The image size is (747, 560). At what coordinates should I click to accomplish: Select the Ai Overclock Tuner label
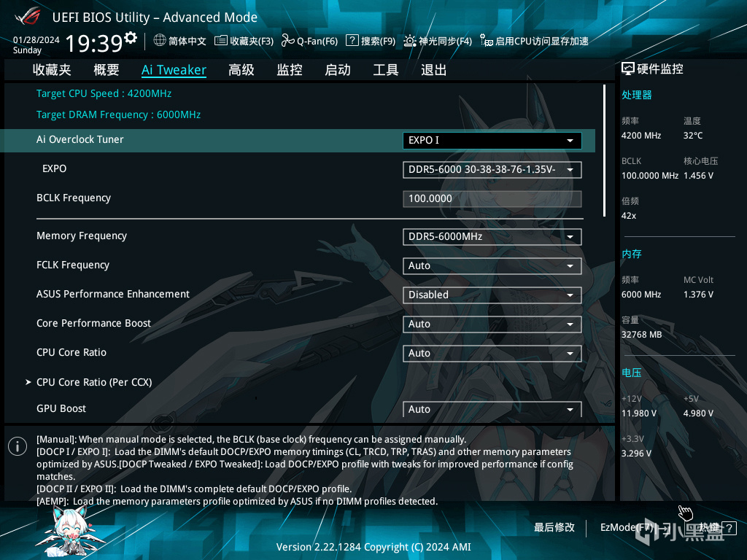click(80, 139)
